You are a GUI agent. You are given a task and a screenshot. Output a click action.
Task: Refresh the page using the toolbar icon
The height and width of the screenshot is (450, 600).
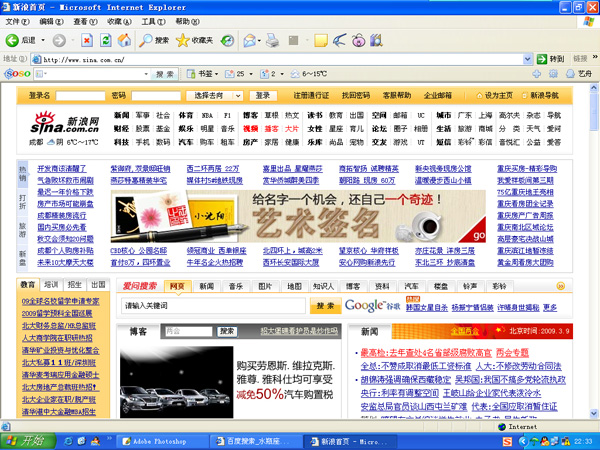click(x=104, y=40)
